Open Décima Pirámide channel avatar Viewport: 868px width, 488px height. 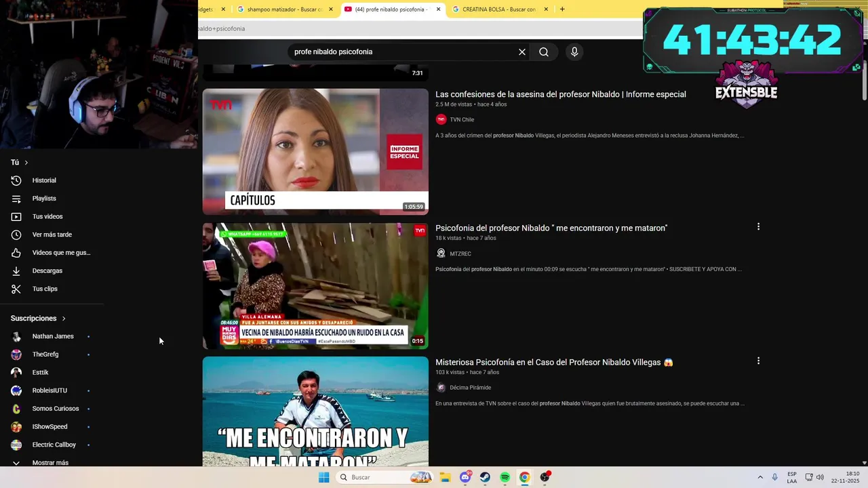[x=441, y=388]
